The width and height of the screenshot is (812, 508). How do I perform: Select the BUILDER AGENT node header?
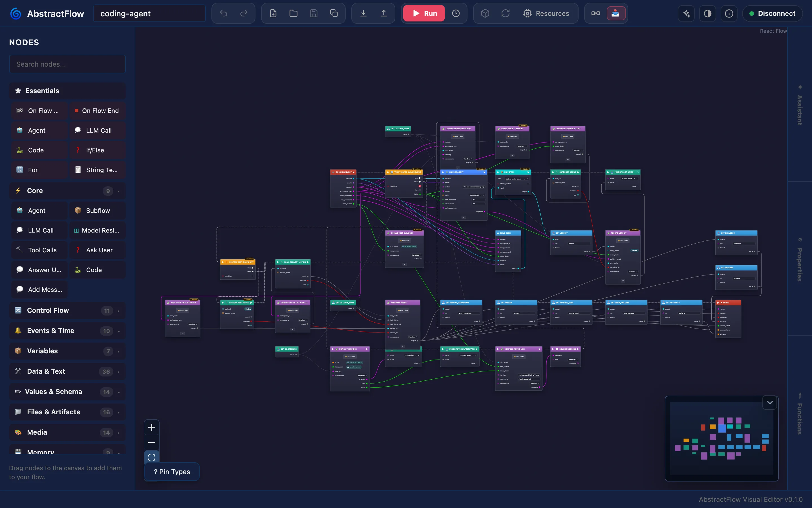click(x=464, y=172)
